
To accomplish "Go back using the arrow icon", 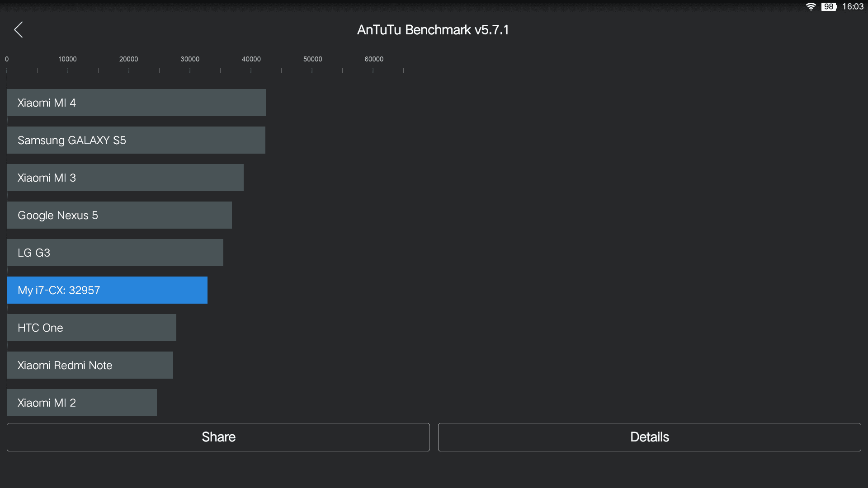I will (x=18, y=30).
